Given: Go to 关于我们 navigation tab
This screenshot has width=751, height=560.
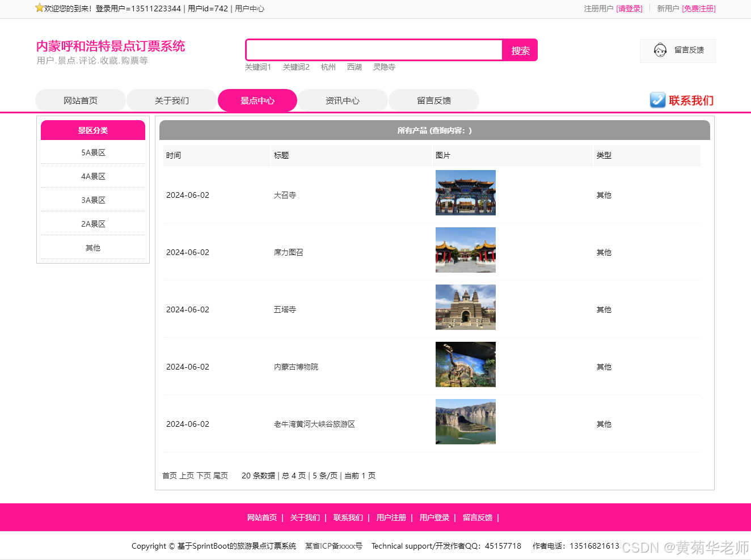Looking at the screenshot, I should [x=172, y=100].
